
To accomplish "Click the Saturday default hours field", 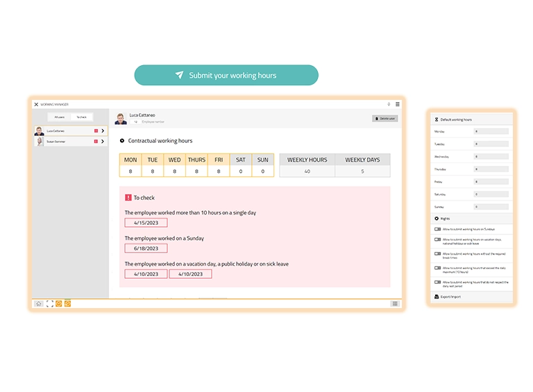I will click(x=491, y=194).
